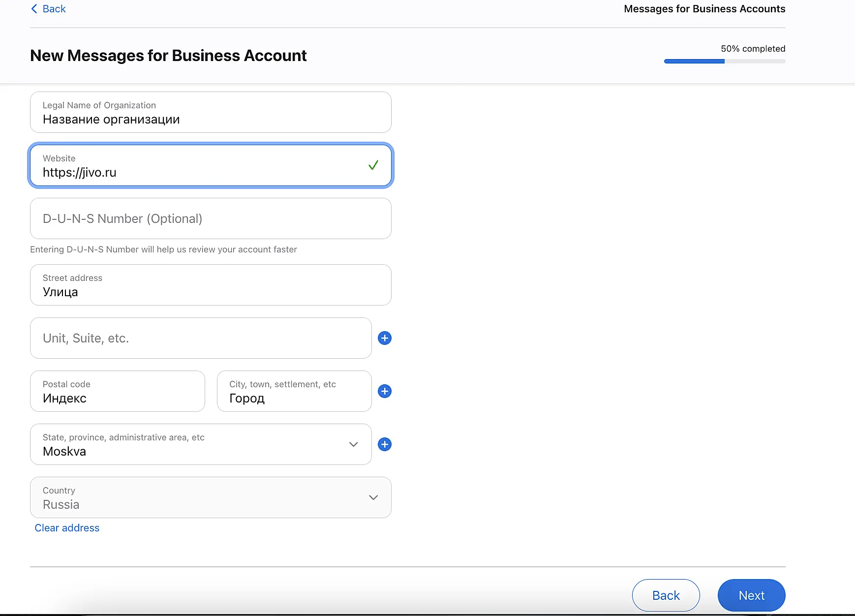This screenshot has width=855, height=616.
Task: Click plus icon beside State province dropdown
Action: [384, 444]
